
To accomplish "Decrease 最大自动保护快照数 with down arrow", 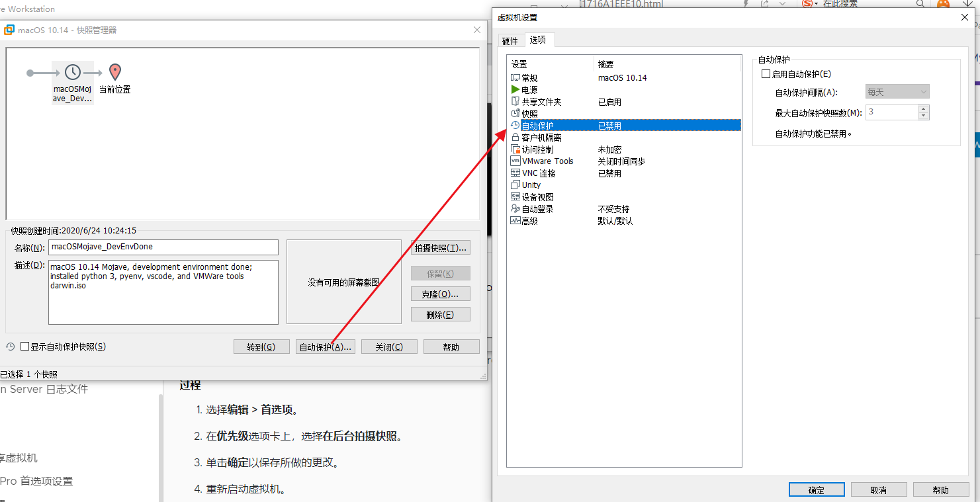I will pos(924,116).
